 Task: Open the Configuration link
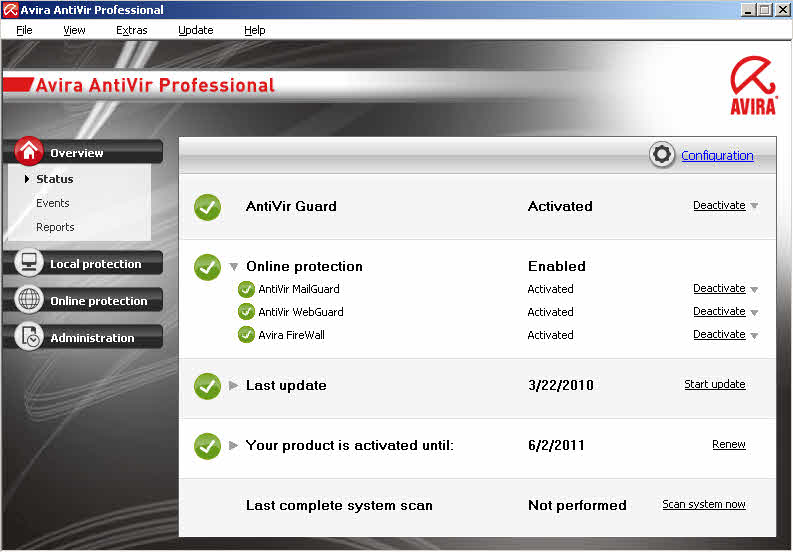tap(717, 155)
